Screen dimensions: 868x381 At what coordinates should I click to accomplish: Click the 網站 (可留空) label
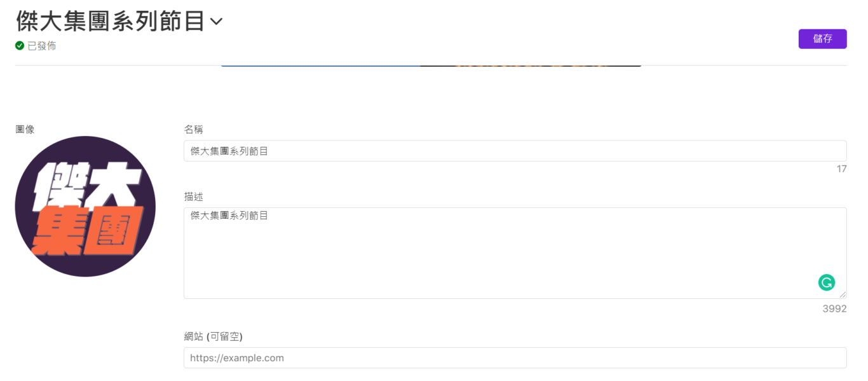pyautogui.click(x=213, y=336)
